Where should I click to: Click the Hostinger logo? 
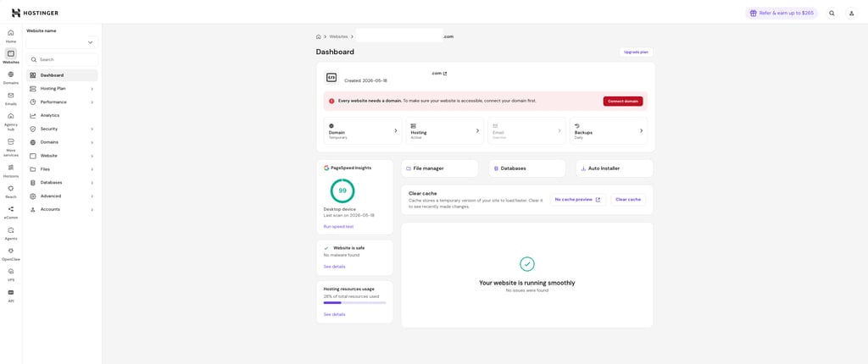click(34, 13)
